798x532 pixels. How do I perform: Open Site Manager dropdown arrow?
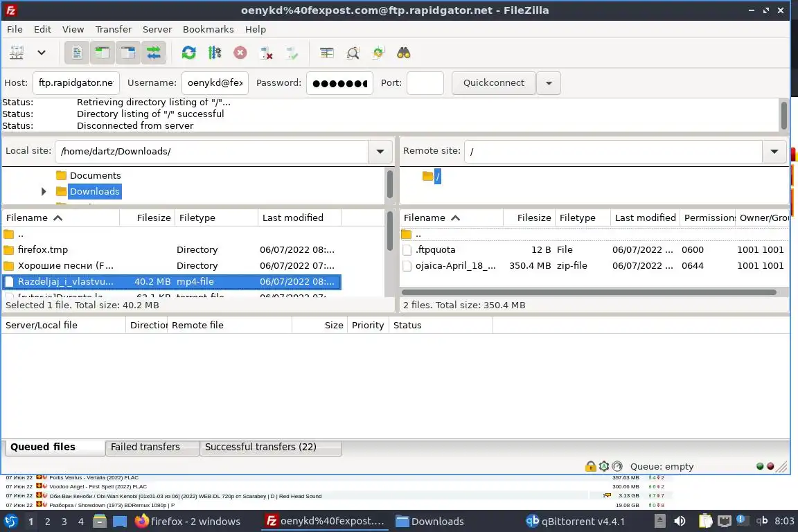tap(42, 53)
